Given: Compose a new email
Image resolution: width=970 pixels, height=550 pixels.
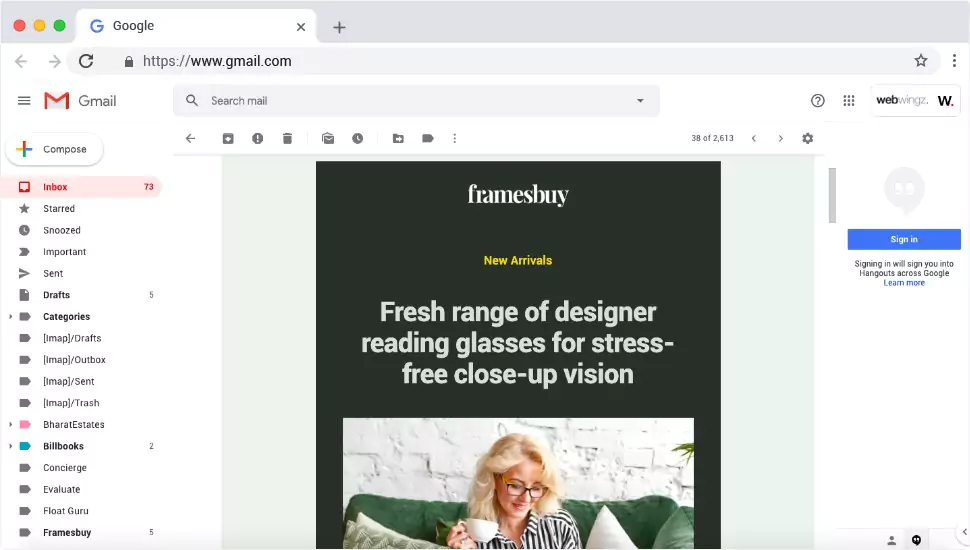Looking at the screenshot, I should (x=54, y=149).
